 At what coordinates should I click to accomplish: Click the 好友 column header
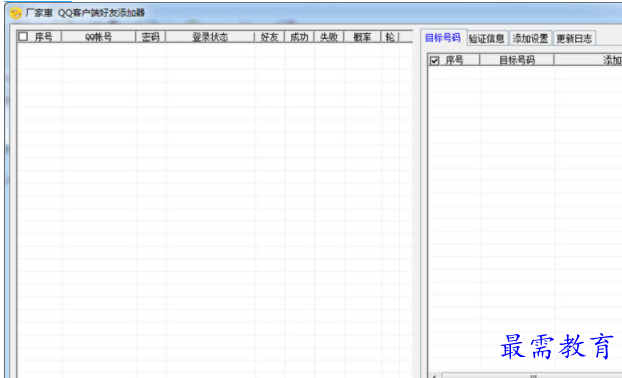[x=269, y=37]
